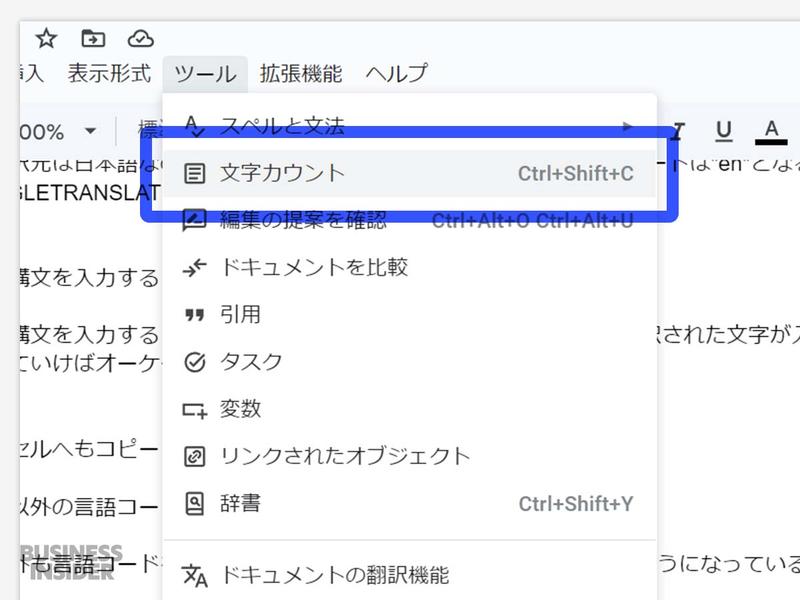
Task: Click the variables insert icon
Action: click(195, 410)
